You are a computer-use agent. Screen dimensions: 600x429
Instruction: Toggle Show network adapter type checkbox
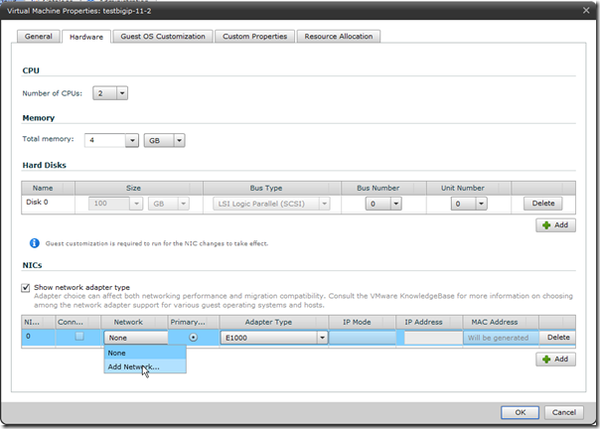pyautogui.click(x=26, y=287)
